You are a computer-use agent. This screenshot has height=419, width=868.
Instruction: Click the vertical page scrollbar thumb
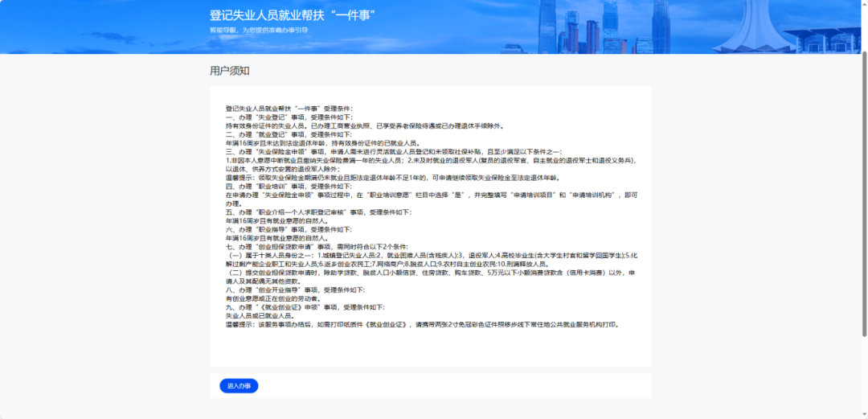pos(864,194)
